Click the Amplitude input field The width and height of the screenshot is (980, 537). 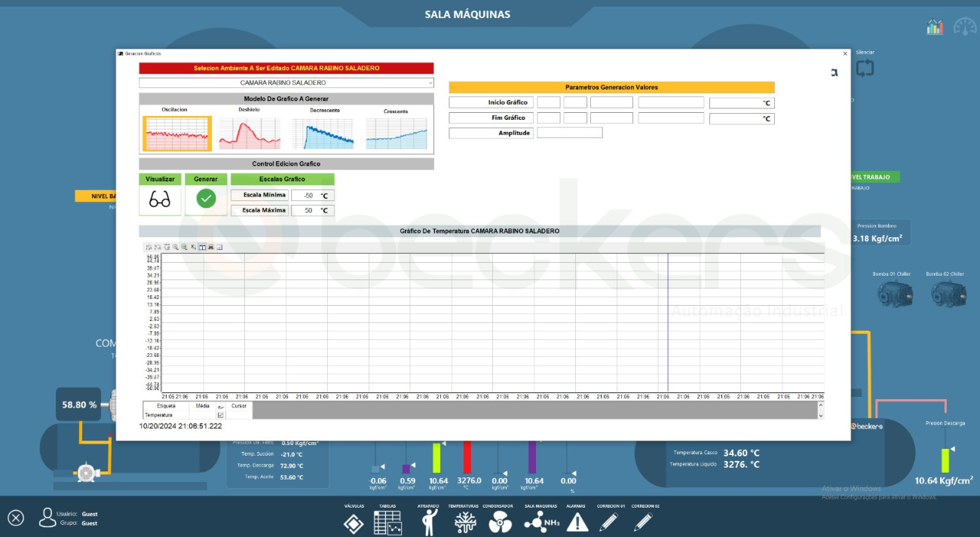point(570,133)
